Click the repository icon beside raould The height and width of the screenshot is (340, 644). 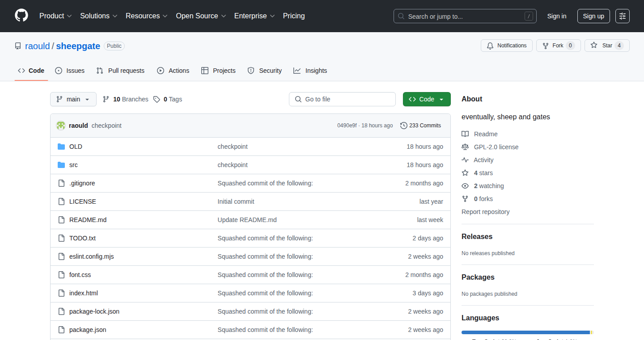(x=18, y=46)
